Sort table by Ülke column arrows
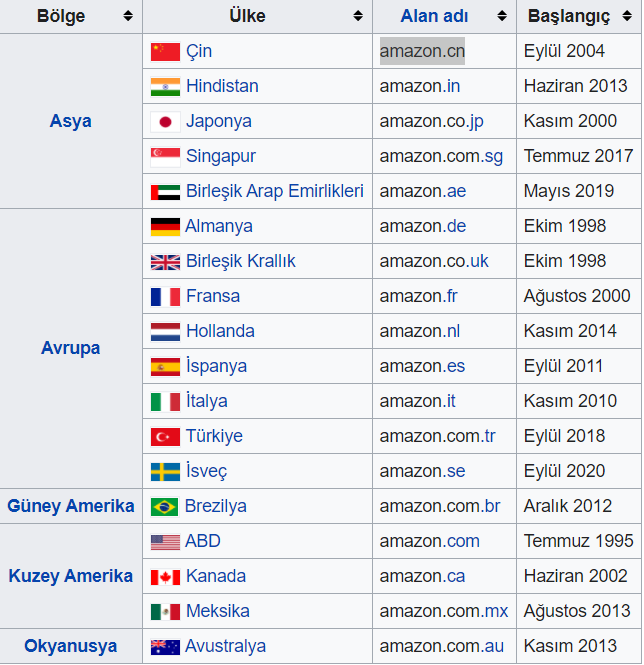The height and width of the screenshot is (665, 644). 358,16
